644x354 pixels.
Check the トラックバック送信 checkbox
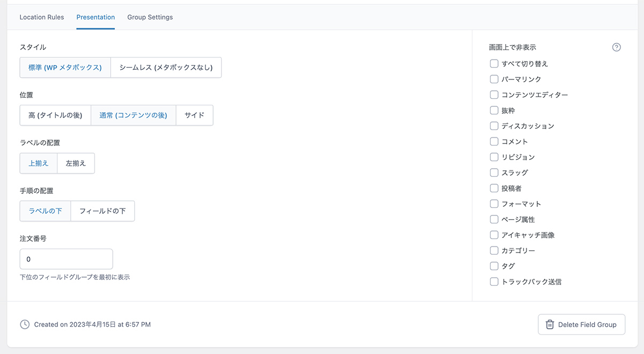click(x=494, y=281)
